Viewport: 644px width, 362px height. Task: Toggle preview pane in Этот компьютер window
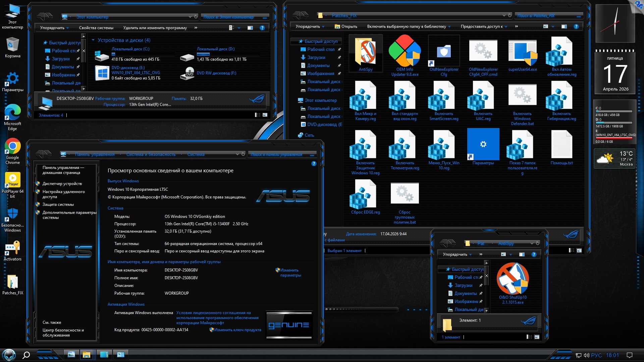[250, 28]
